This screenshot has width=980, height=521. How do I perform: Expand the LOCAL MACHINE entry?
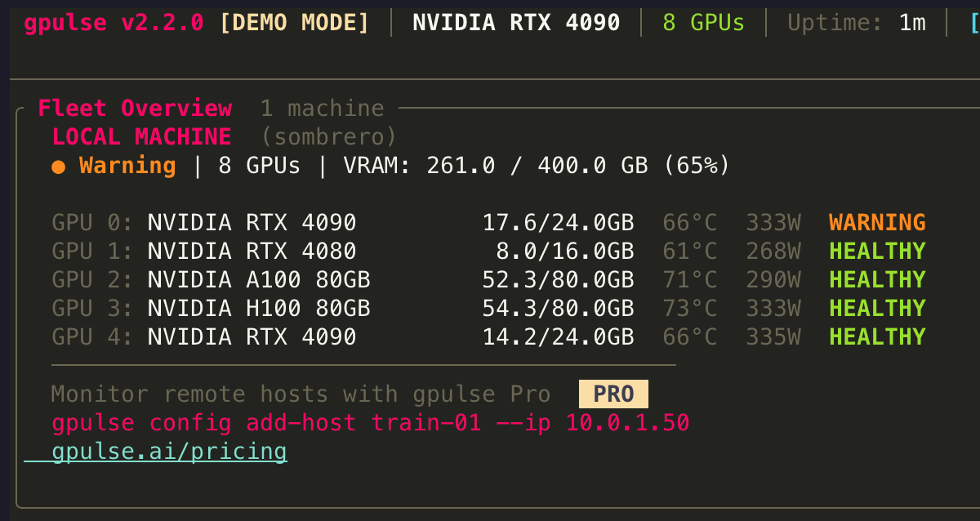[141, 136]
